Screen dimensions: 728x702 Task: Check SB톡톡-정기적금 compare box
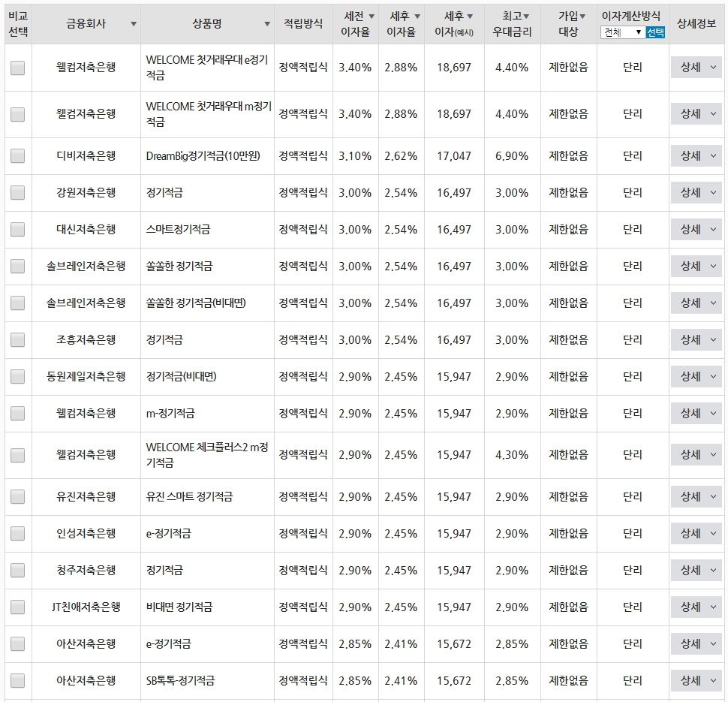[x=18, y=681]
